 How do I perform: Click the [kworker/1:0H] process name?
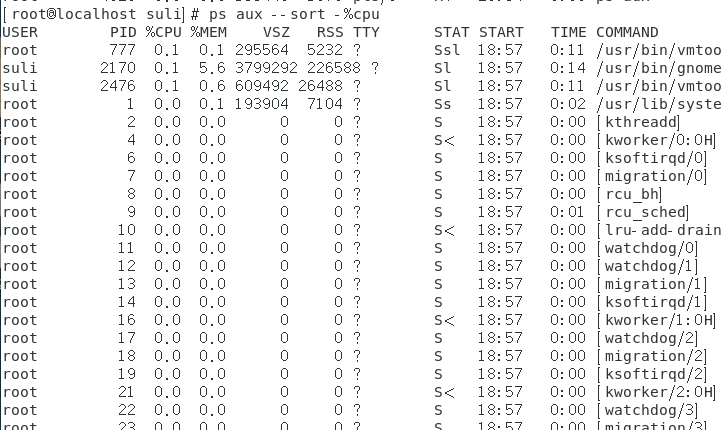(x=656, y=320)
